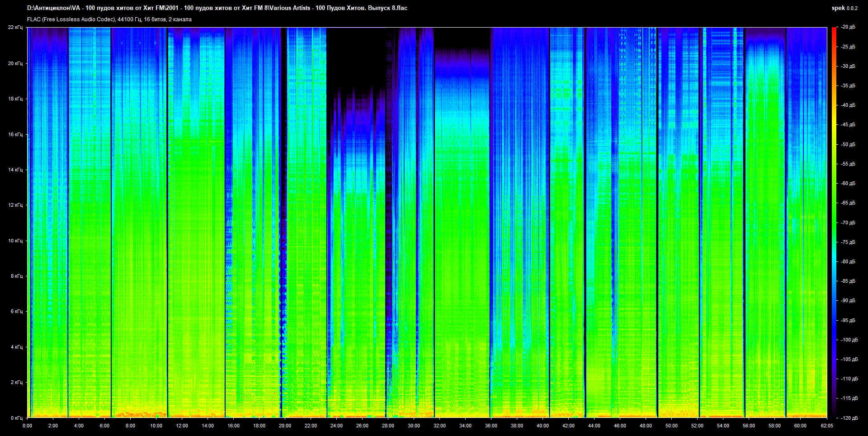Click the 16 кГц frequency axis label
This screenshot has width=868, height=436.
(15, 134)
